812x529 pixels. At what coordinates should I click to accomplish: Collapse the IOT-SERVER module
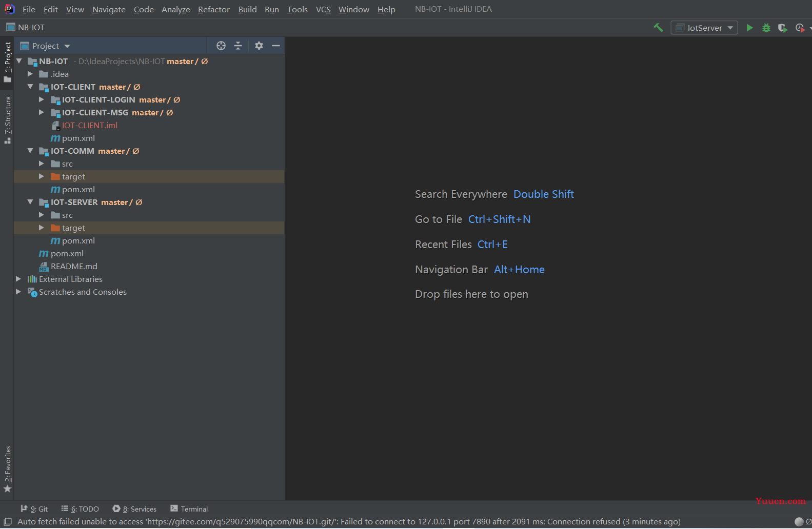(30, 202)
